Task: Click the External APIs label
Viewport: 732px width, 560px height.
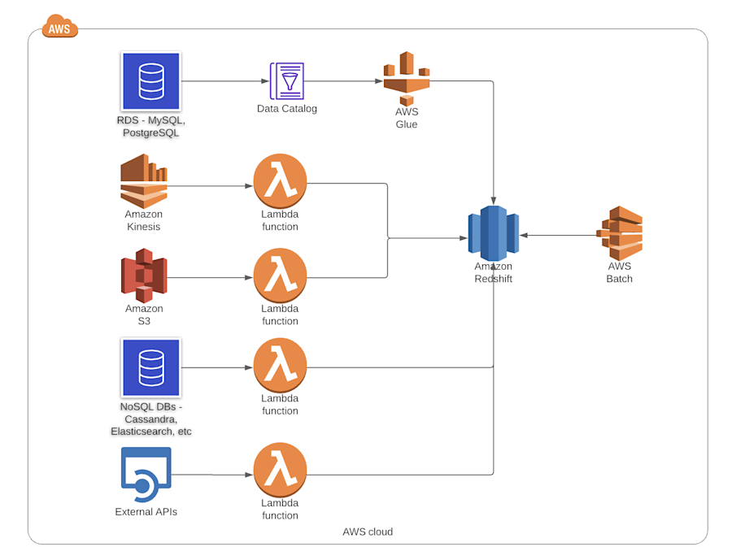Action: point(147,512)
